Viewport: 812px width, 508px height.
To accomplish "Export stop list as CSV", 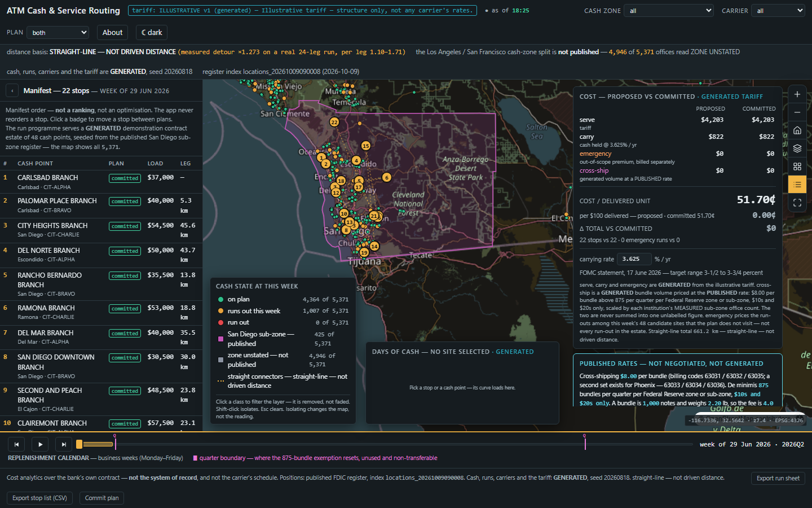I will pos(39,498).
